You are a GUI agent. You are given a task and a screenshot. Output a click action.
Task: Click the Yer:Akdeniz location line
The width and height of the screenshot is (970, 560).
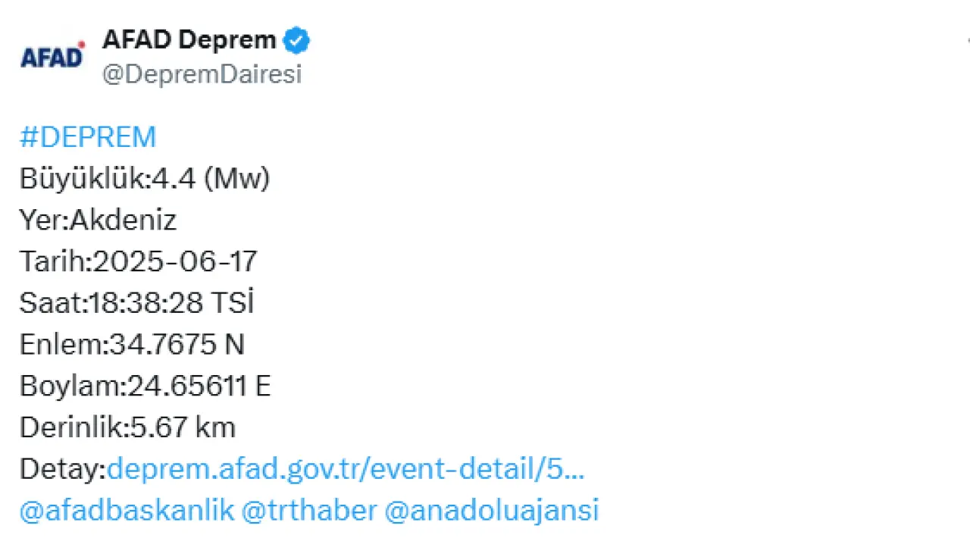tap(98, 221)
